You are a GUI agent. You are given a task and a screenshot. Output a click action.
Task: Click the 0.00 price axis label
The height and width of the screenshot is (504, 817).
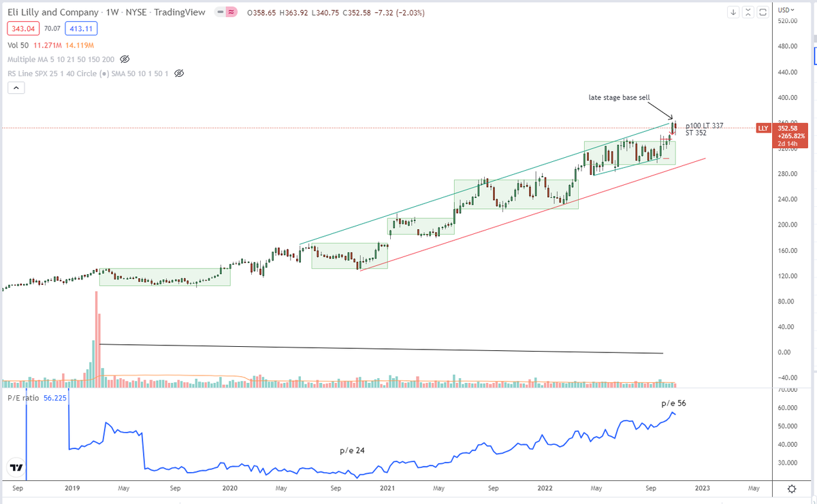click(784, 352)
